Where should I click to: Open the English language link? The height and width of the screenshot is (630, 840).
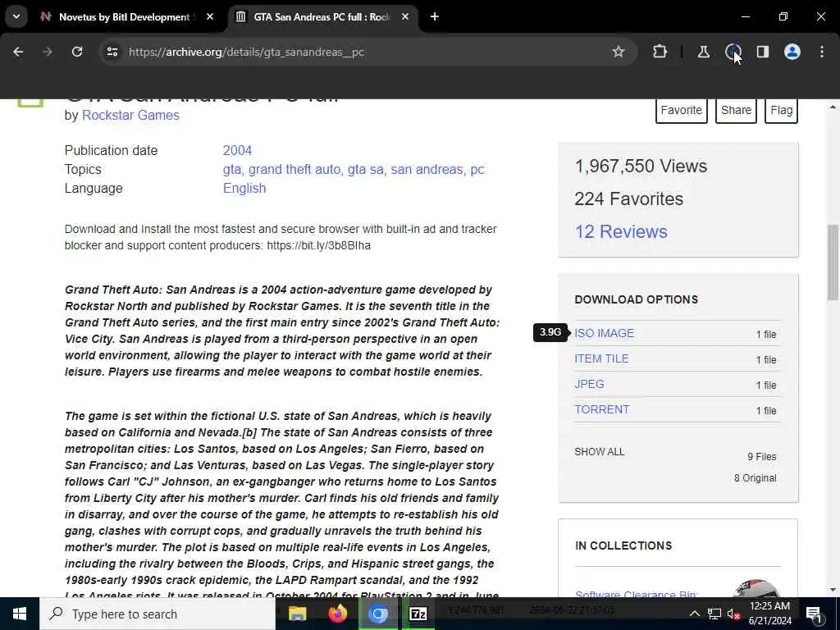point(244,189)
